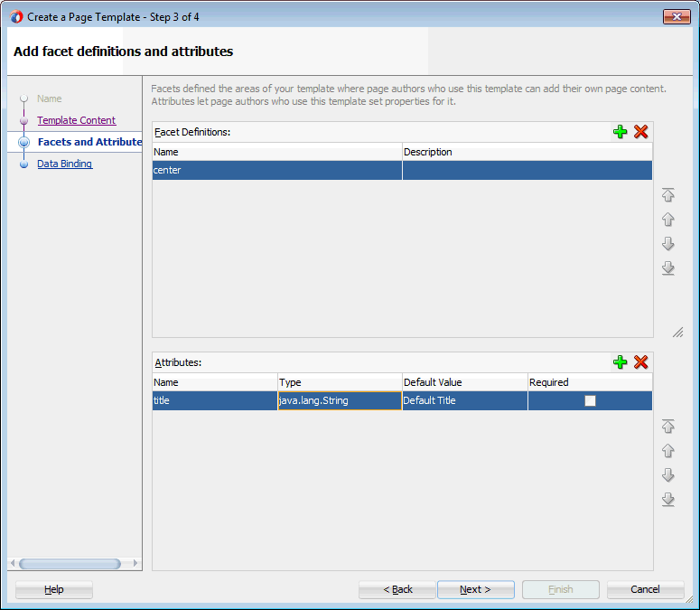Move facet definition up one row

pos(667,220)
